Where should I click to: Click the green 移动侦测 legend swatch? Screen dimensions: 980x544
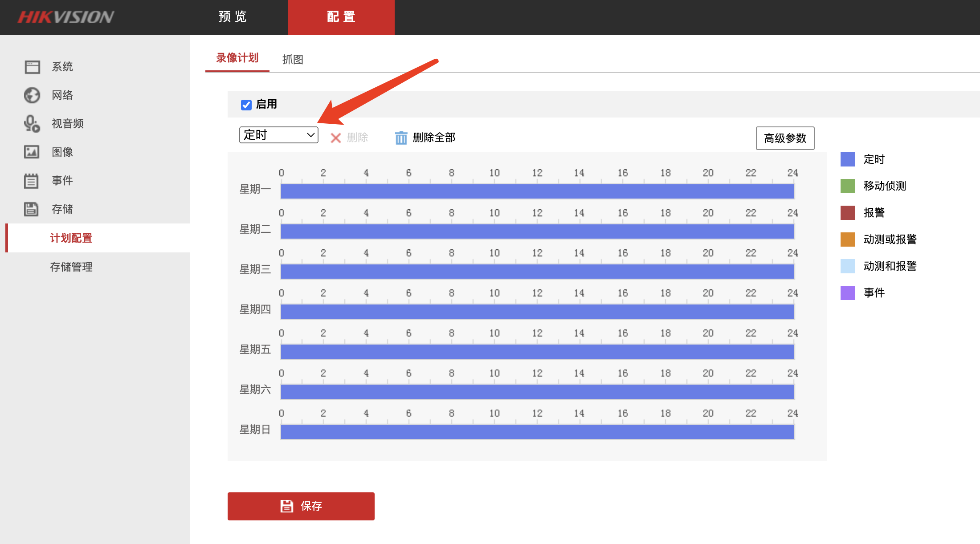847,186
